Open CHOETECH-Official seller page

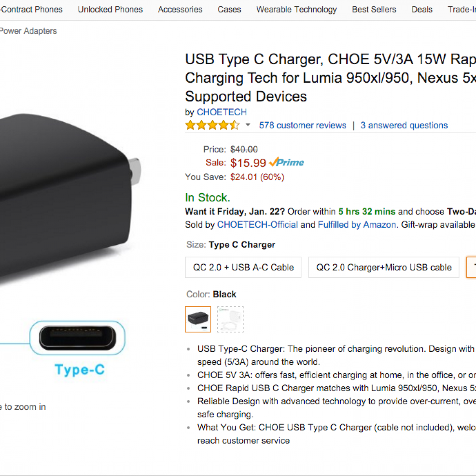pos(257,225)
